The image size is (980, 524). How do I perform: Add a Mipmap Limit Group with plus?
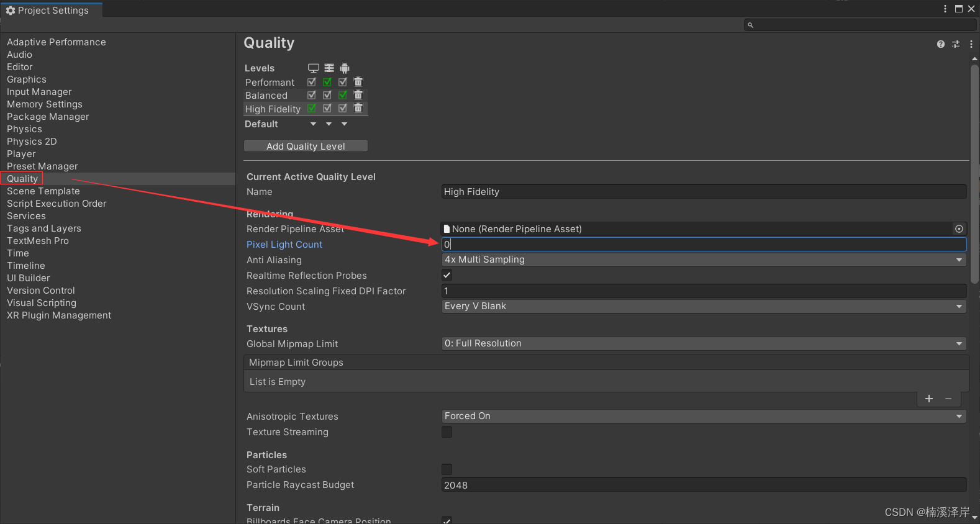pyautogui.click(x=929, y=399)
